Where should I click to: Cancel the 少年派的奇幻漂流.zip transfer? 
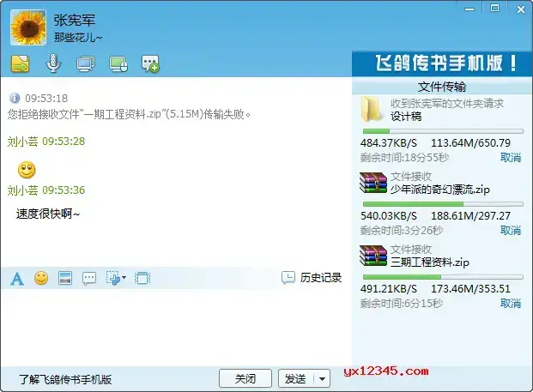point(510,231)
